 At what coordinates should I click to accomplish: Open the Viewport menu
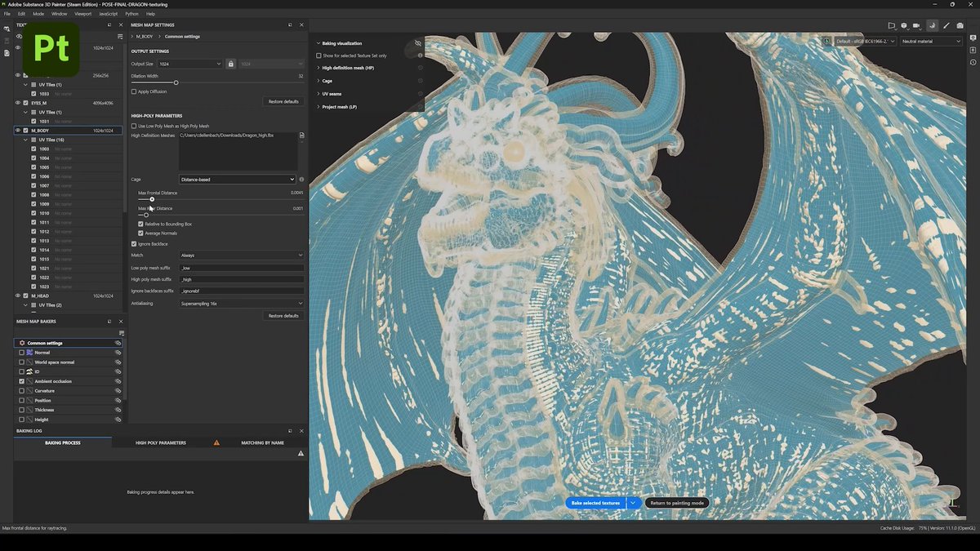pyautogui.click(x=83, y=14)
